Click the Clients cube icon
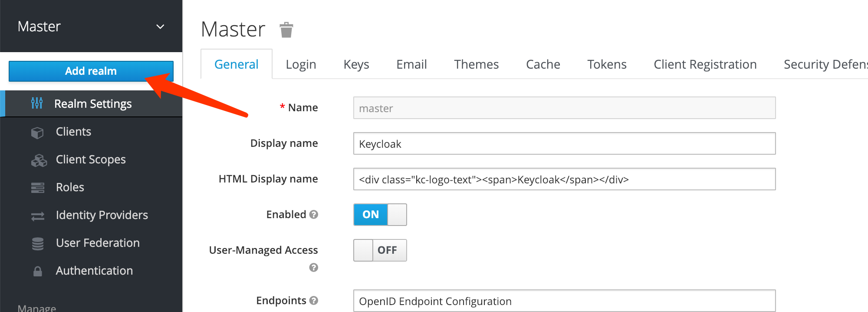Viewport: 868px width, 312px height. [37, 133]
